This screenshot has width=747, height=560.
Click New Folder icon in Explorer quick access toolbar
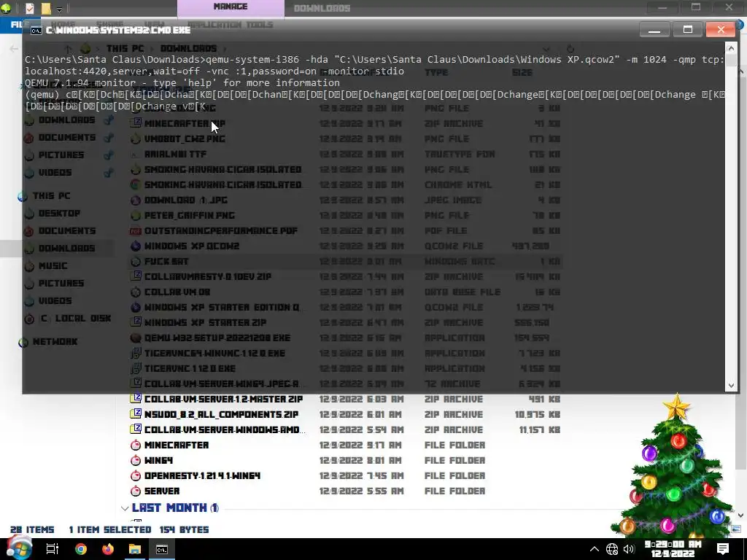pyautogui.click(x=46, y=8)
